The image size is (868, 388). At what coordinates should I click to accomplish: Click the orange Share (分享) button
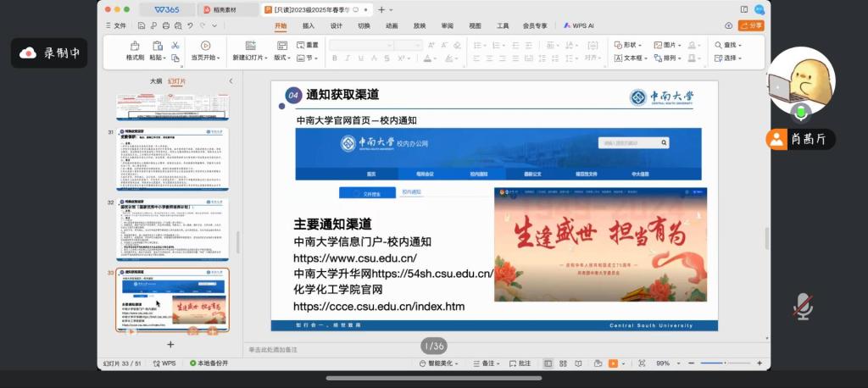click(750, 26)
